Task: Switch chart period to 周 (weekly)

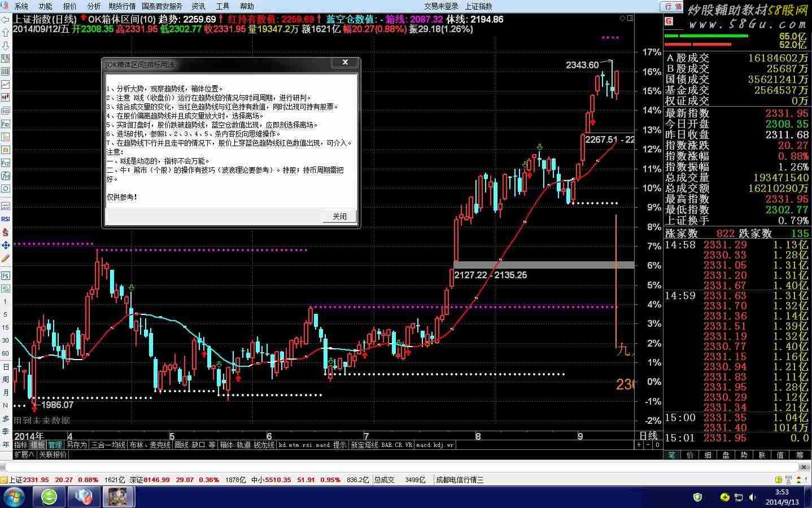Action: [6, 379]
